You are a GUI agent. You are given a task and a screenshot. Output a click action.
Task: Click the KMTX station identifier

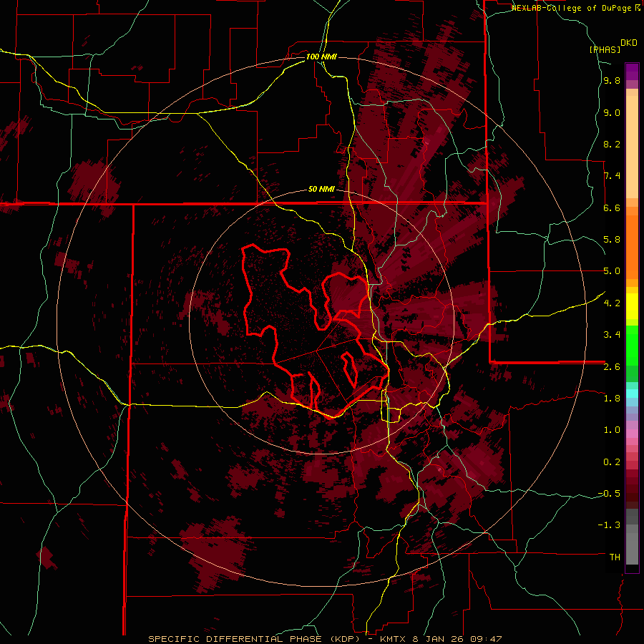click(x=393, y=639)
